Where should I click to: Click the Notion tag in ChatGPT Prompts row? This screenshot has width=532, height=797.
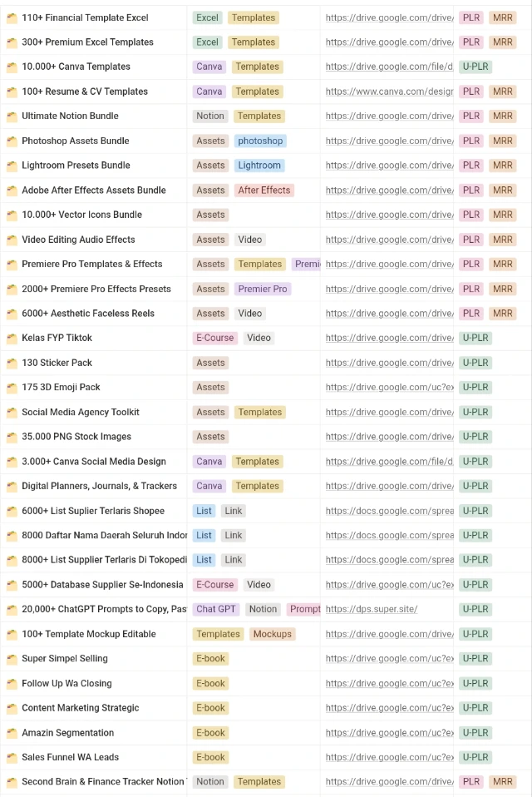tap(263, 609)
